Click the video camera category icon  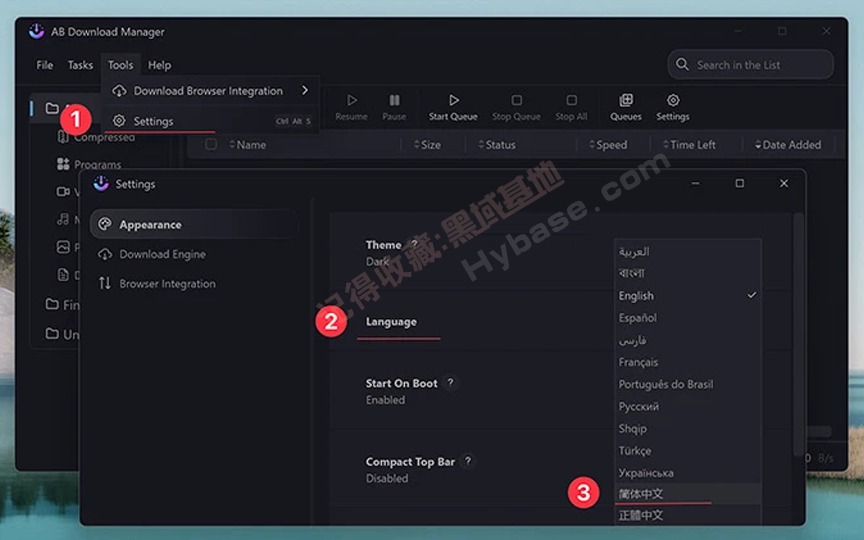(x=63, y=191)
